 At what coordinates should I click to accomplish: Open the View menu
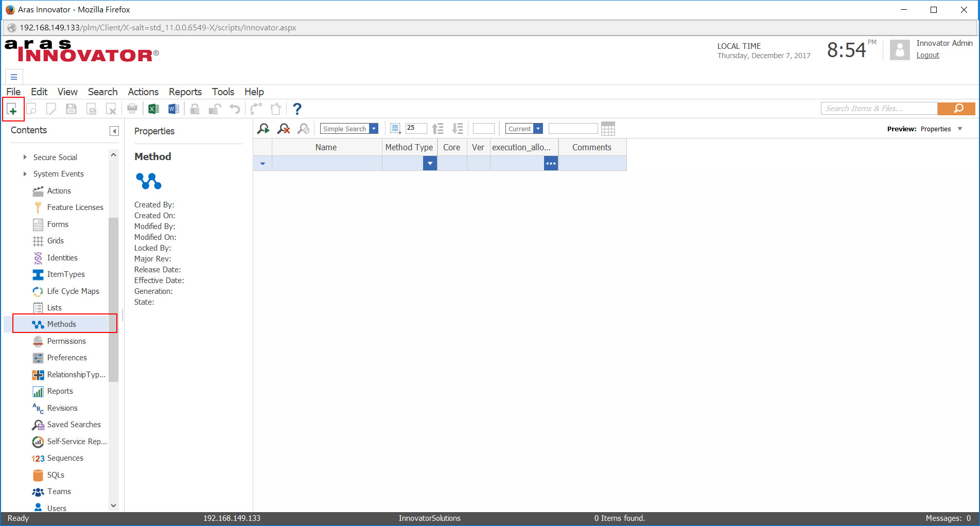point(67,92)
